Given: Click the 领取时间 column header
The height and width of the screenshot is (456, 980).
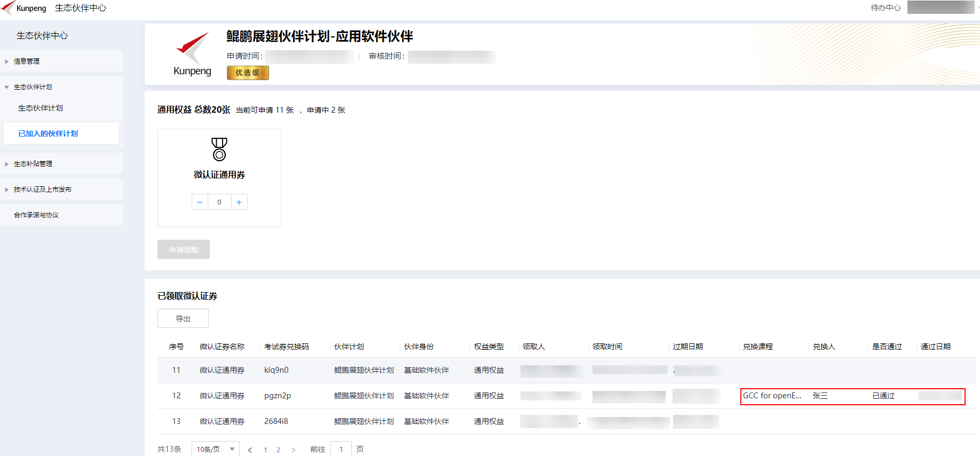Looking at the screenshot, I should pyautogui.click(x=607, y=347).
